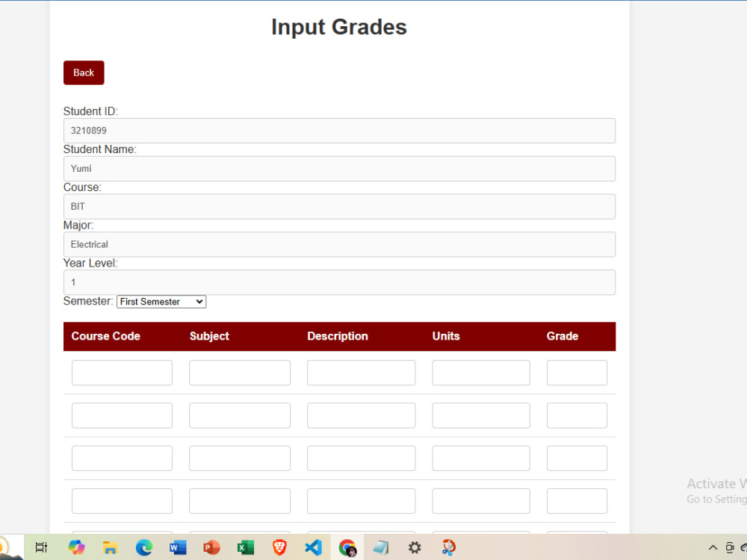This screenshot has width=747, height=560.
Task: Launch Copilot from the taskbar
Action: (76, 547)
